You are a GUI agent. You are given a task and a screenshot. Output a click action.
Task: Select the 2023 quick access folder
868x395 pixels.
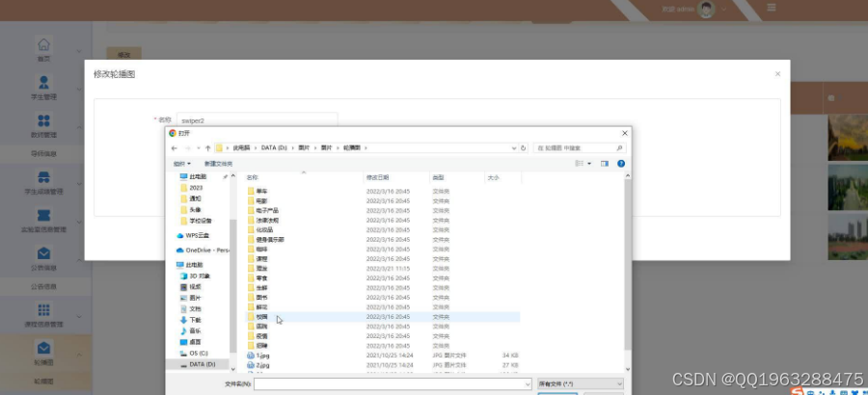pos(192,188)
